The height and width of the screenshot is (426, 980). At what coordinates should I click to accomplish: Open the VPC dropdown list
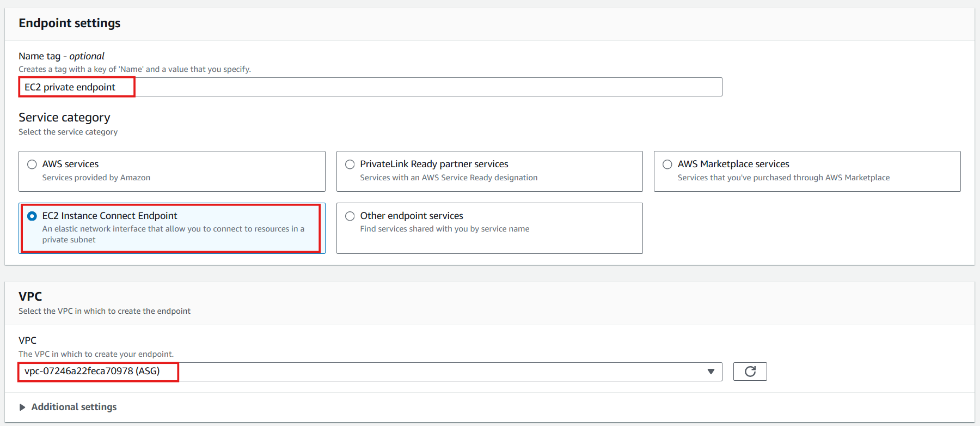point(370,372)
